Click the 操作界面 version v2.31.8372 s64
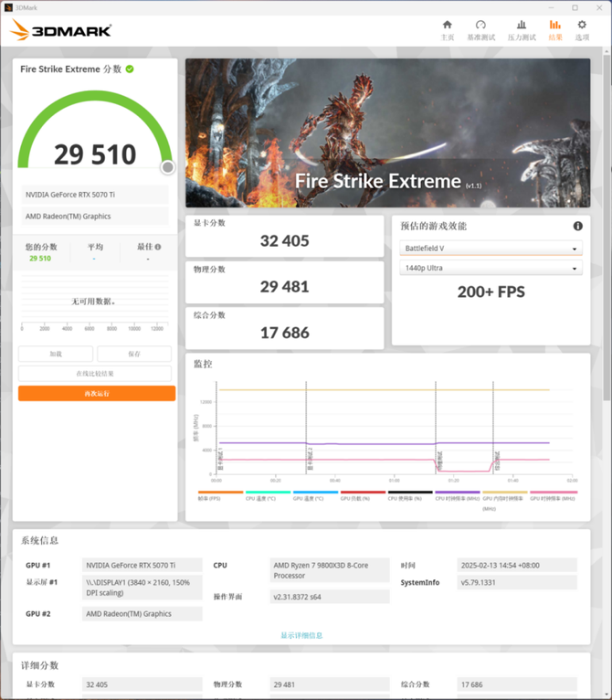This screenshot has width=612, height=700. (x=330, y=597)
